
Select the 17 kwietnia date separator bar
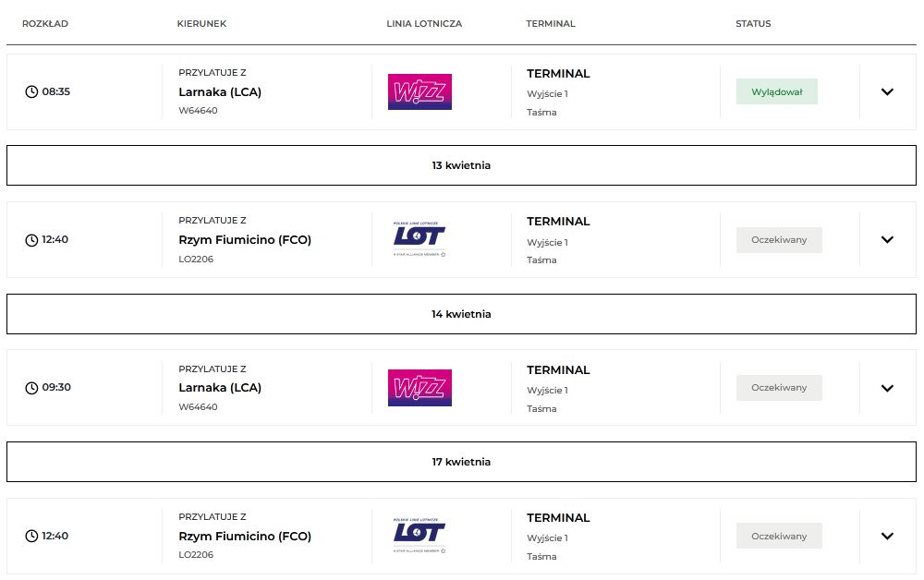click(461, 462)
